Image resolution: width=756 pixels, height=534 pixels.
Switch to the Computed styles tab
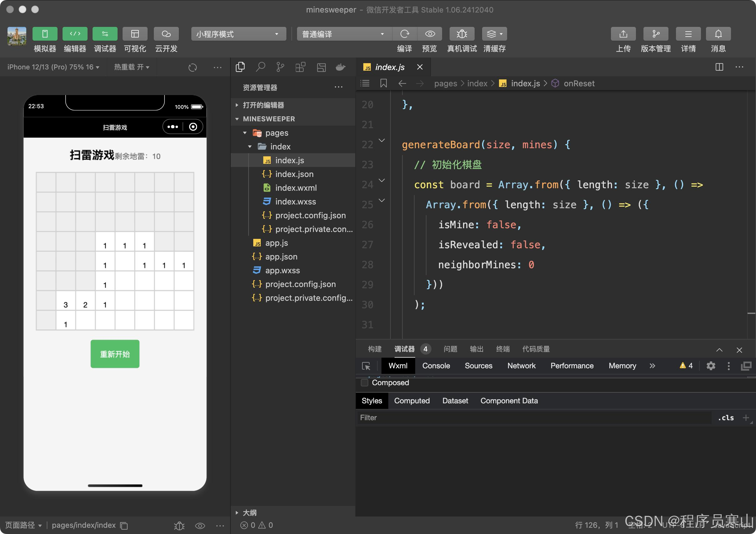click(x=411, y=401)
